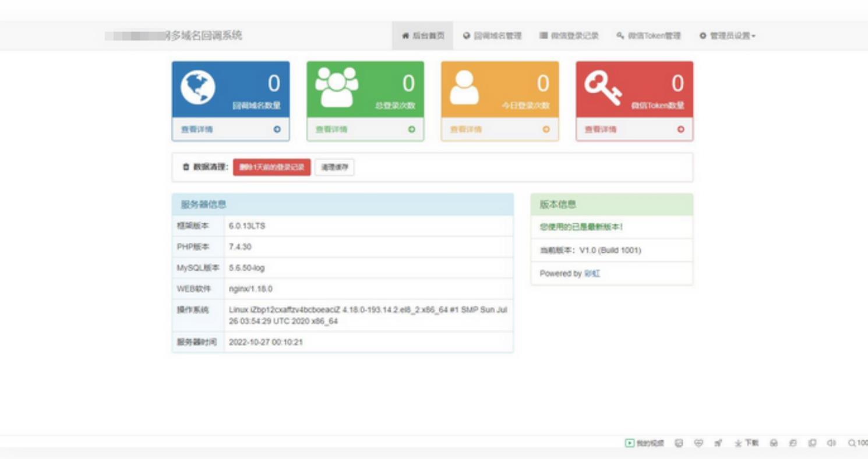Viewport: 868px width, 459px height.
Task: Open 微信Token管理 nav item
Action: [648, 36]
